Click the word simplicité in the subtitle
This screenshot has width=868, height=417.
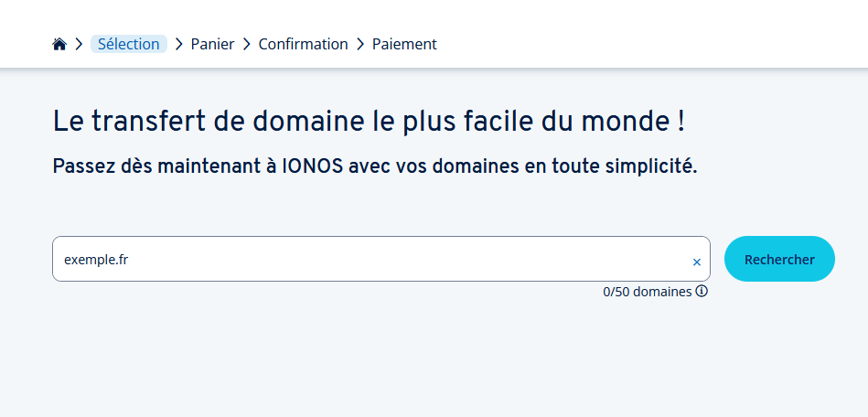(x=650, y=167)
